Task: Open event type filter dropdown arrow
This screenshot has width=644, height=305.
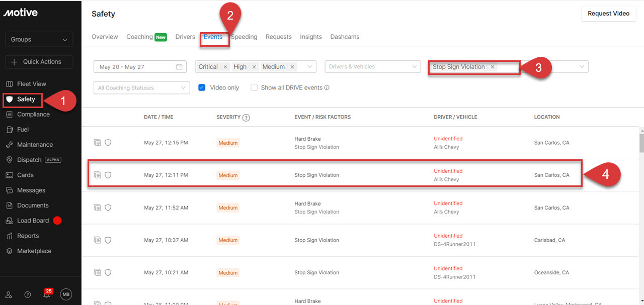Action: click(582, 66)
